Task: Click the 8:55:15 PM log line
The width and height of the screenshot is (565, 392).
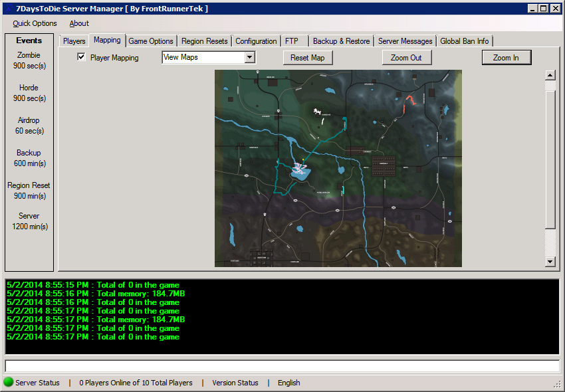Action: point(93,285)
